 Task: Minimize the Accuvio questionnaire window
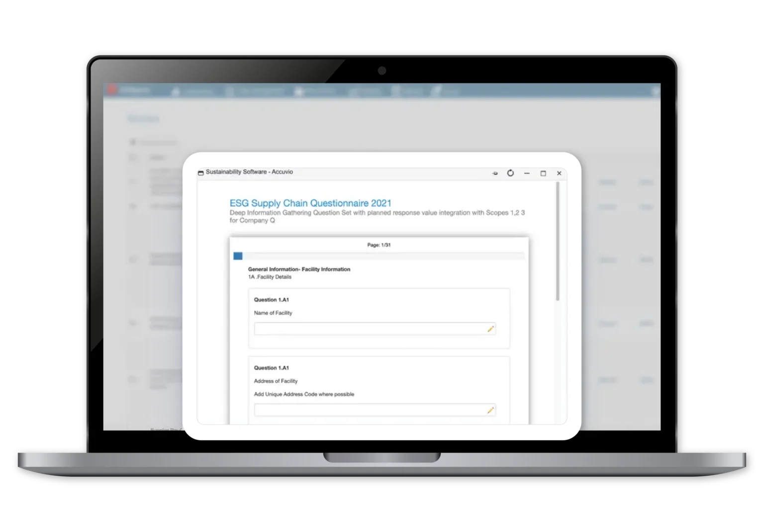click(x=527, y=174)
